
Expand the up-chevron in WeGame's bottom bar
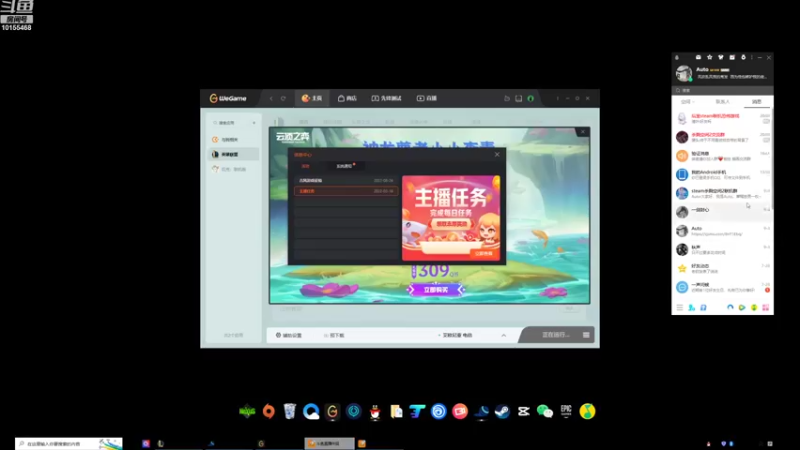click(x=504, y=335)
